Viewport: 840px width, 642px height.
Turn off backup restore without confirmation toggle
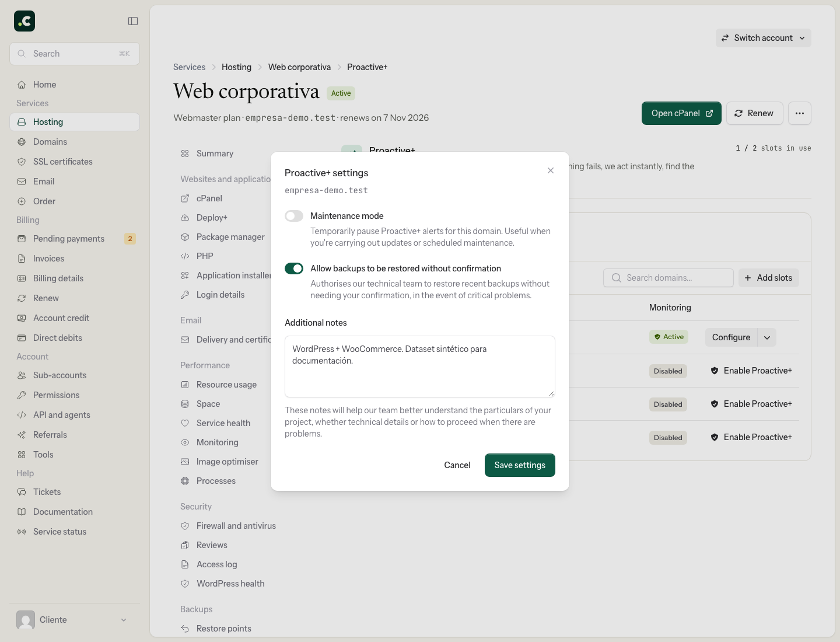294,268
